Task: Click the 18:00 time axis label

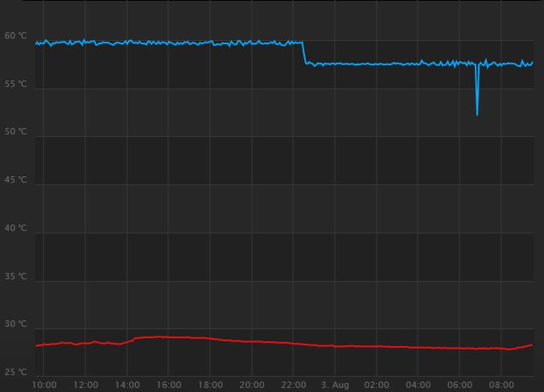Action: 210,385
